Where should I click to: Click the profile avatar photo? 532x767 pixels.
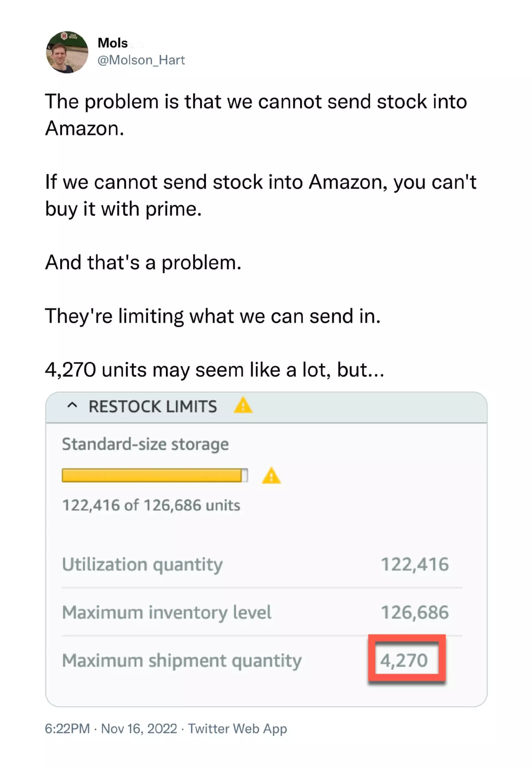(67, 52)
